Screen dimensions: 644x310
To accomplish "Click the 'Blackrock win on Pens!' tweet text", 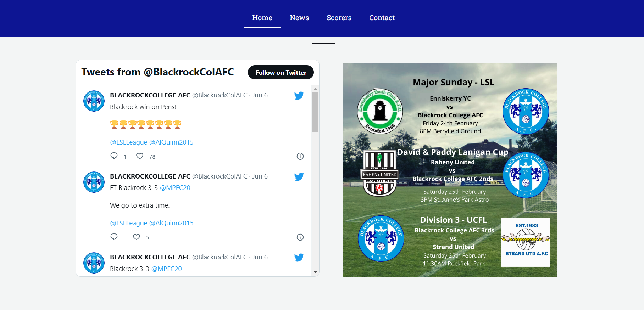I will [143, 107].
